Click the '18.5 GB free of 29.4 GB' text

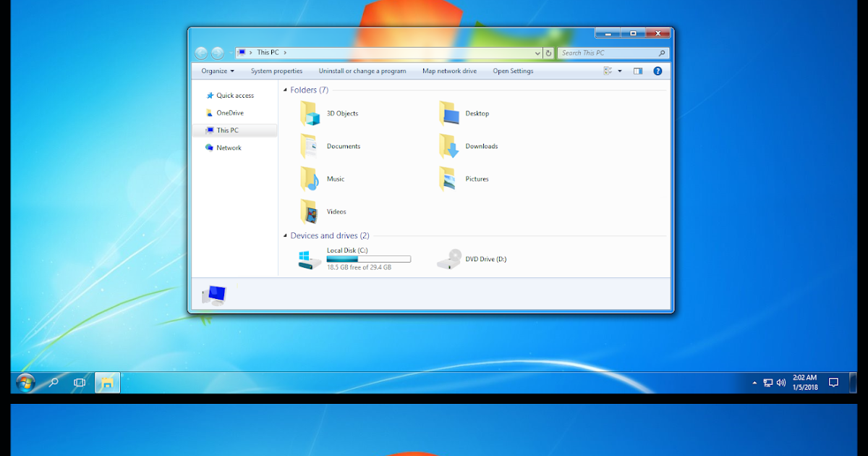(x=359, y=267)
